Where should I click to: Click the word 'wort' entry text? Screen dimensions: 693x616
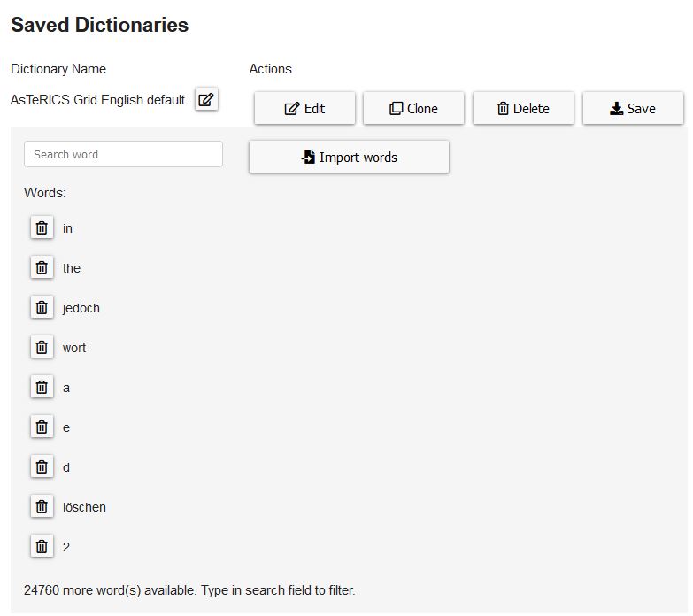click(x=74, y=348)
